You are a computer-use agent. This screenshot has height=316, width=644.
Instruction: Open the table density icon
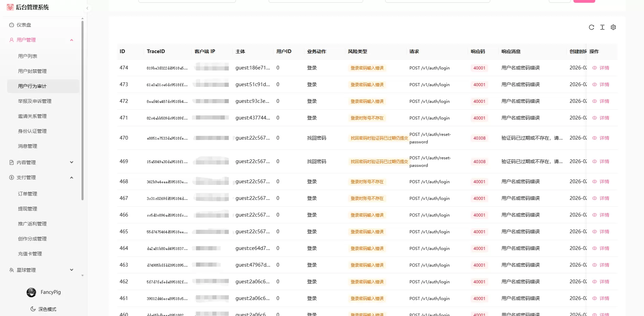pos(602,27)
